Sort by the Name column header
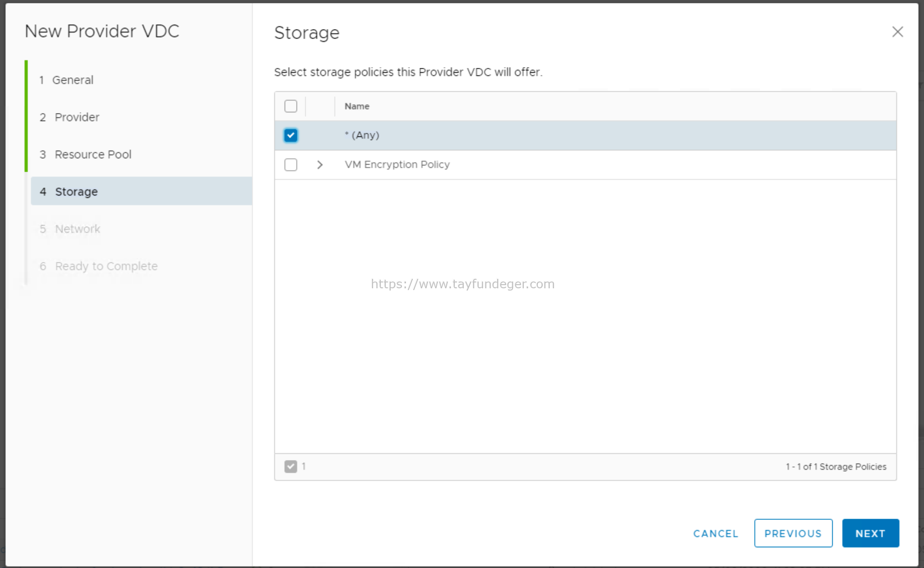This screenshot has height=568, width=924. 356,106
